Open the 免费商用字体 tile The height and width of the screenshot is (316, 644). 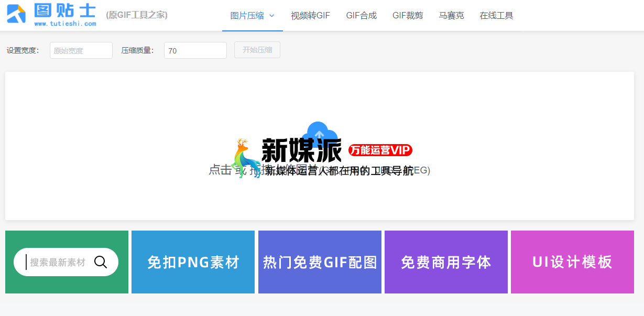coord(446,262)
